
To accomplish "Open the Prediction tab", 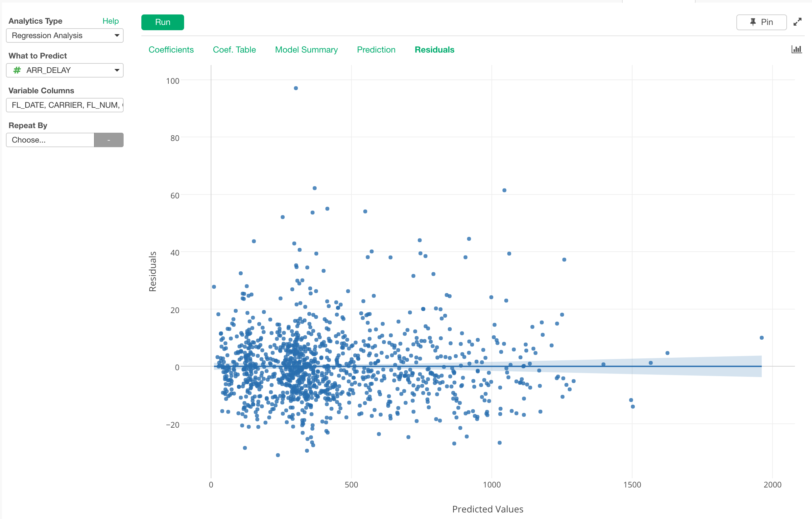I will (376, 50).
